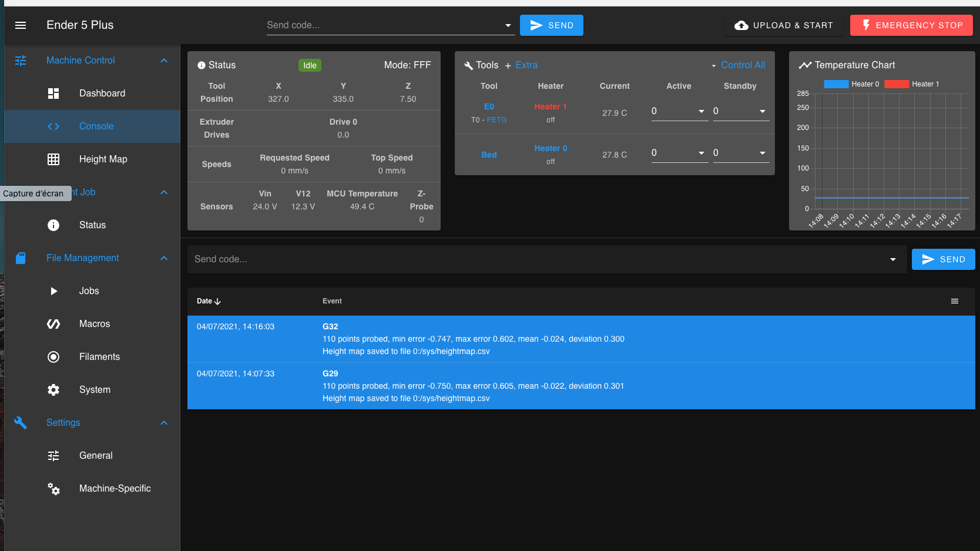Open top bar Send code dropdown arrow
The image size is (980, 551).
tap(508, 25)
